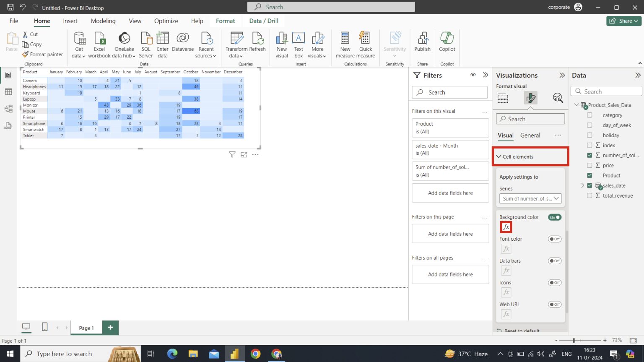Enable the Data bars toggle
The width and height of the screenshot is (644, 362).
554,260
